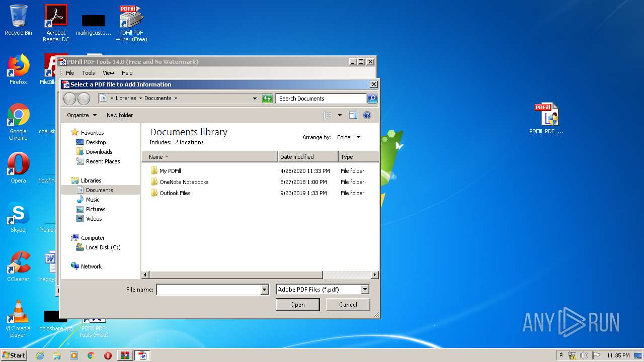
Task: Open PDFill PDF Writer (Free) shortcut
Action: [131, 24]
